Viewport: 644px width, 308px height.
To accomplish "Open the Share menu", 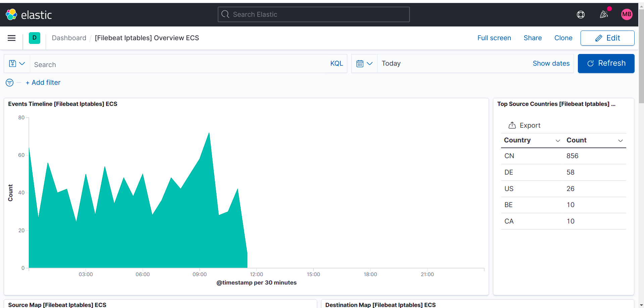I will coord(533,38).
